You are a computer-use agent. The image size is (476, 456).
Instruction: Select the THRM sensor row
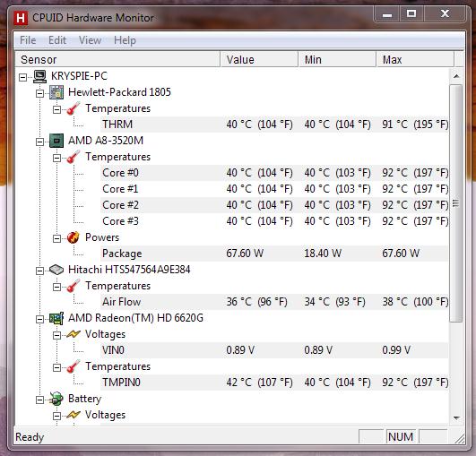[274, 125]
